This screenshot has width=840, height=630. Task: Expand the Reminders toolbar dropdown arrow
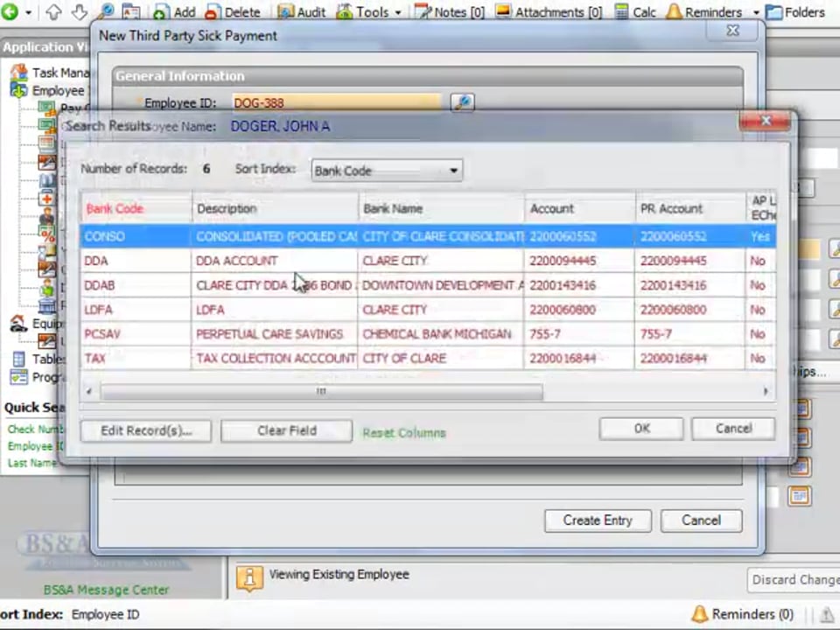756,13
